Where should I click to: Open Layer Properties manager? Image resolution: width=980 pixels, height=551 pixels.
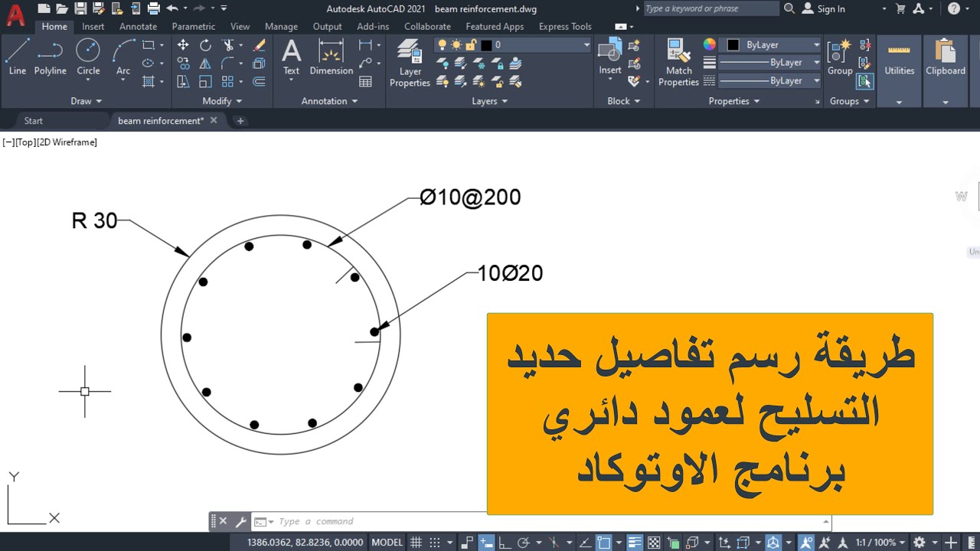point(410,64)
